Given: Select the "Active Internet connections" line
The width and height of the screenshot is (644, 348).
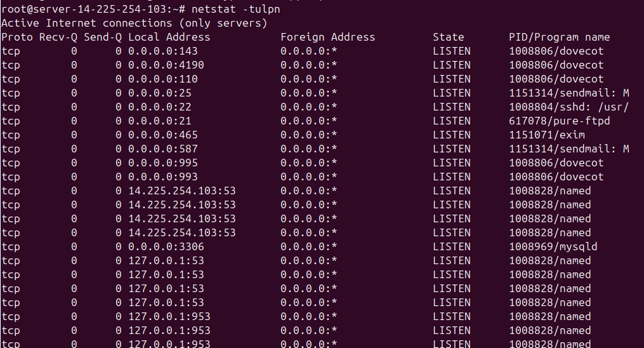Looking at the screenshot, I should 134,23.
